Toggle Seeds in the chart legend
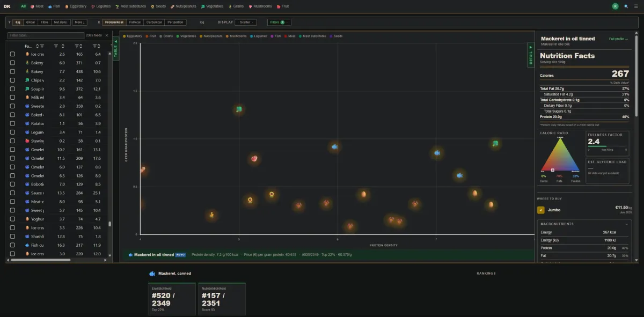The height and width of the screenshot is (317, 644). click(x=336, y=36)
